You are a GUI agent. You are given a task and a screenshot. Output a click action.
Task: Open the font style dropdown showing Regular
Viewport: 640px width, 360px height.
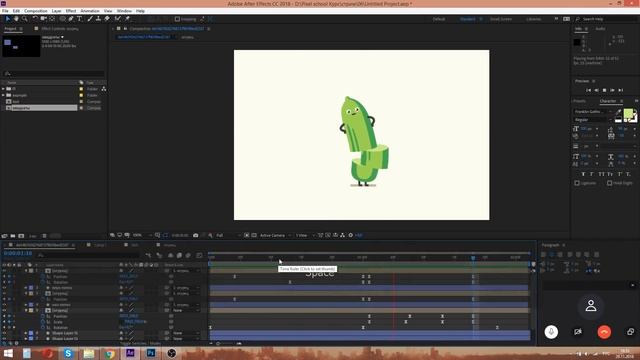pos(593,120)
